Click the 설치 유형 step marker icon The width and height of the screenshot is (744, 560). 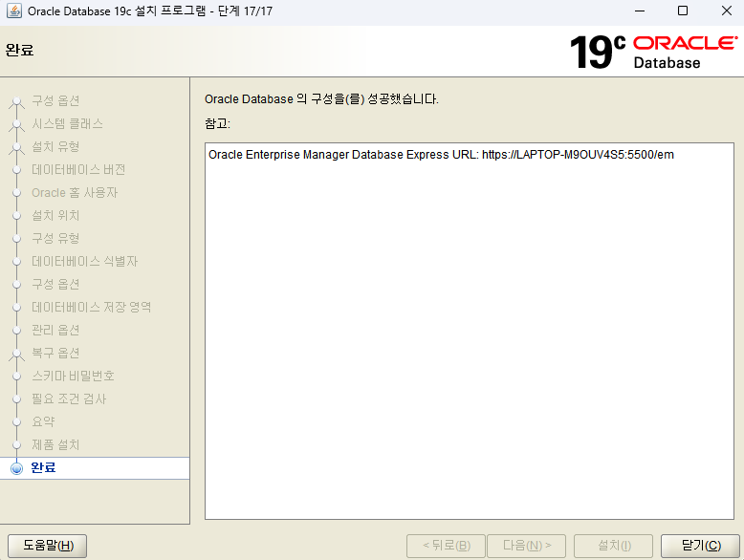(x=16, y=148)
